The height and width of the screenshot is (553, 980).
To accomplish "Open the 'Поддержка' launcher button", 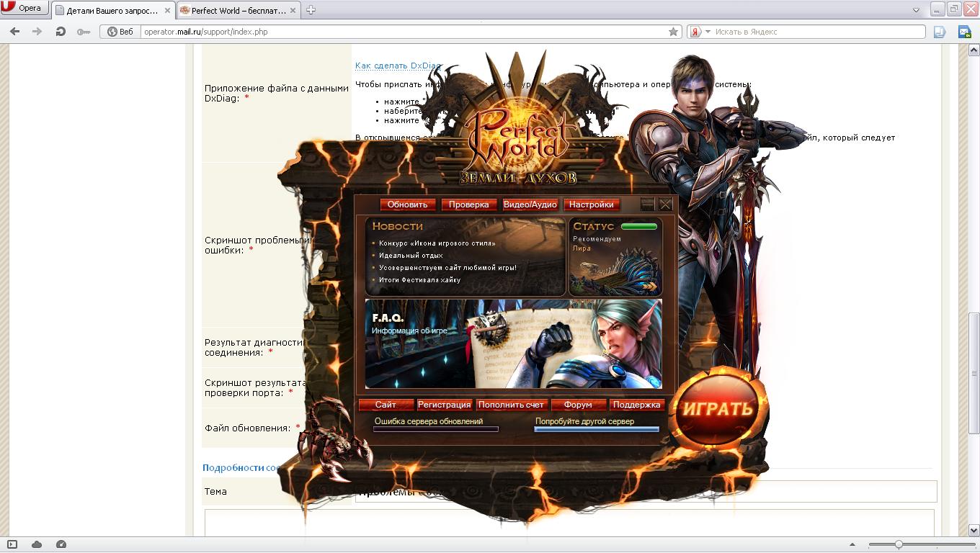I will pos(637,405).
